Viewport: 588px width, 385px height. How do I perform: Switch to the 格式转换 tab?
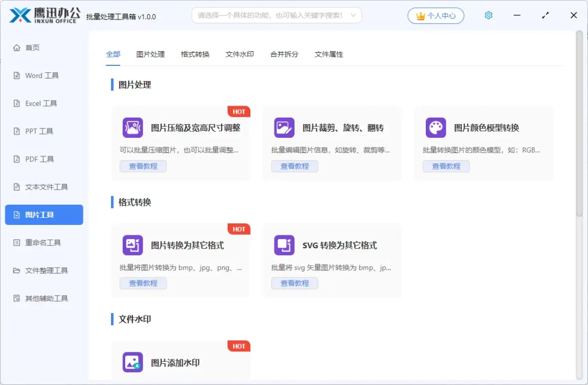194,54
